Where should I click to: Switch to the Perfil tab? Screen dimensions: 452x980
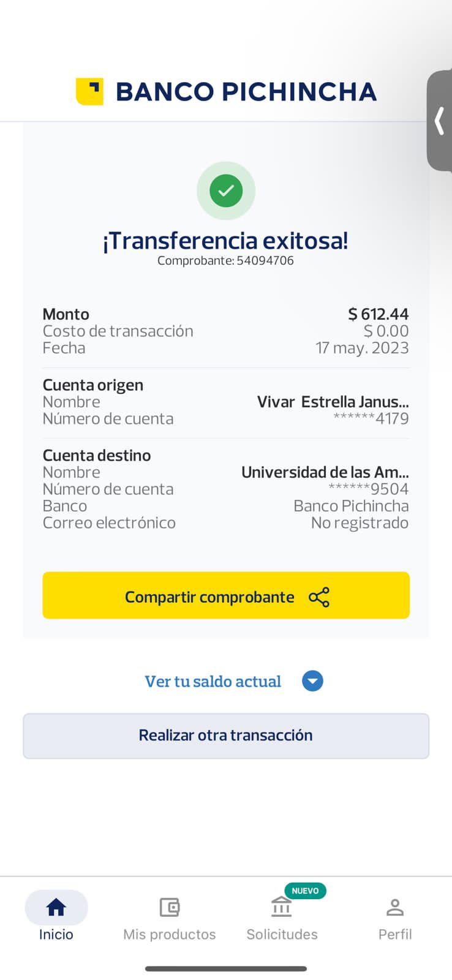click(395, 933)
